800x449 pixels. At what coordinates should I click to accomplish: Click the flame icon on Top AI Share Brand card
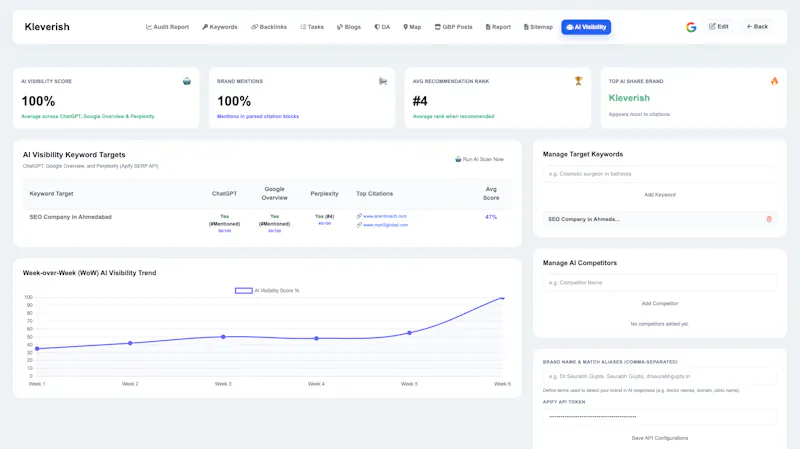pos(774,81)
